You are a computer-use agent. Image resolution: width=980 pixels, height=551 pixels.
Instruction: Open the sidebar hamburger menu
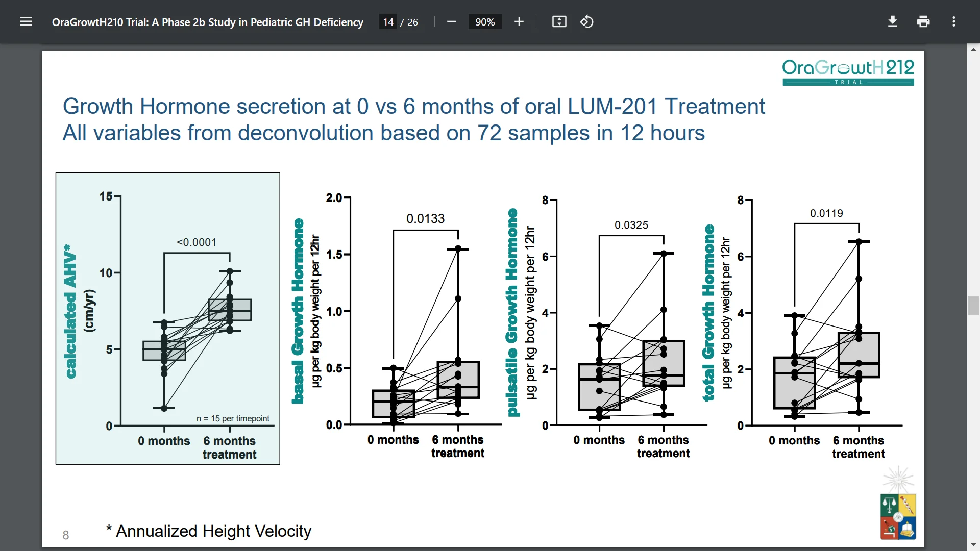pyautogui.click(x=26, y=21)
